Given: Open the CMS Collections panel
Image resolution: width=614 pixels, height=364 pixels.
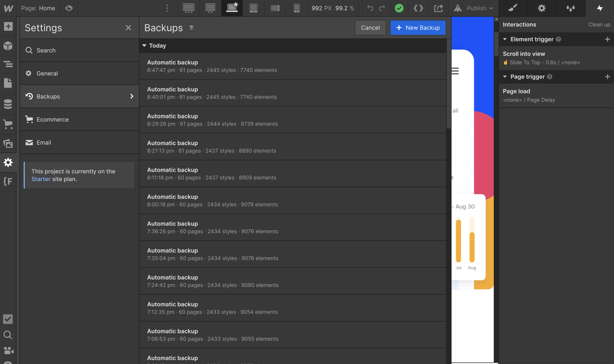Looking at the screenshot, I should point(8,104).
